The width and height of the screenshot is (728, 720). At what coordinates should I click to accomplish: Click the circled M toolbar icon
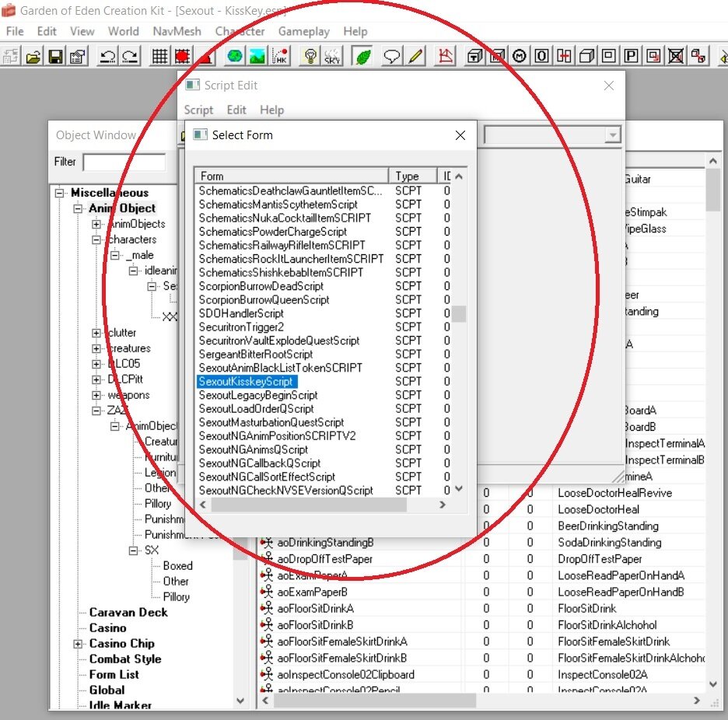pos(519,57)
